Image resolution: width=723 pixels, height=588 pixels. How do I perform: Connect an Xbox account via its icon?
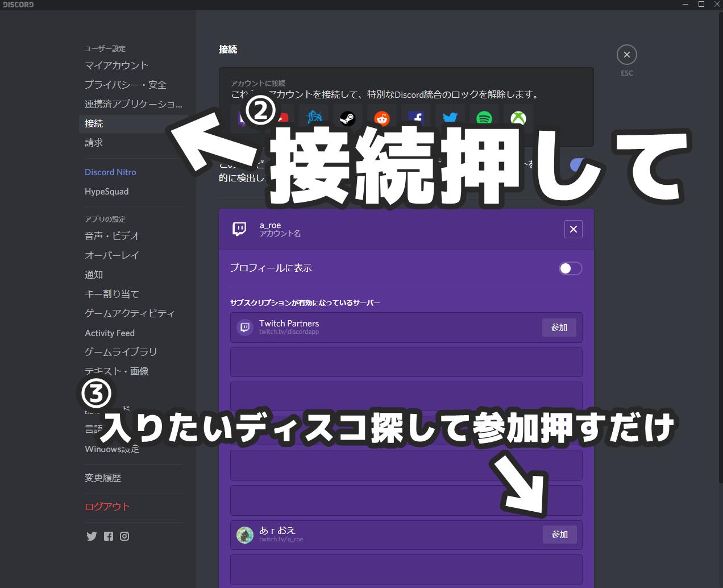[518, 118]
